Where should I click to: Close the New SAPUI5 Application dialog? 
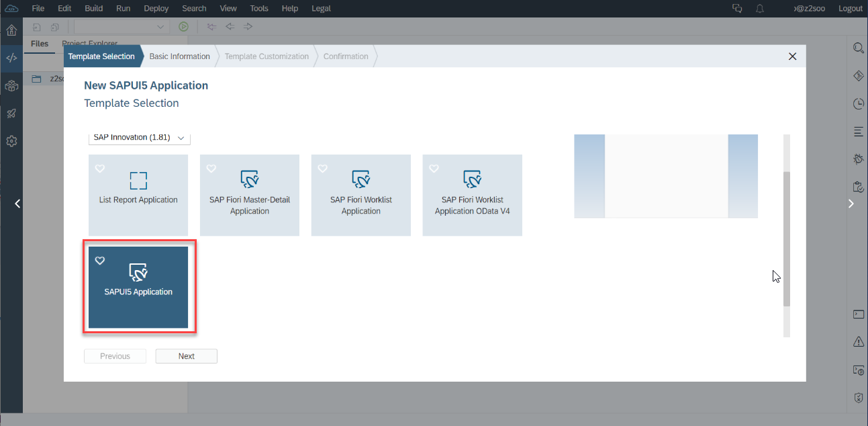[x=792, y=56]
